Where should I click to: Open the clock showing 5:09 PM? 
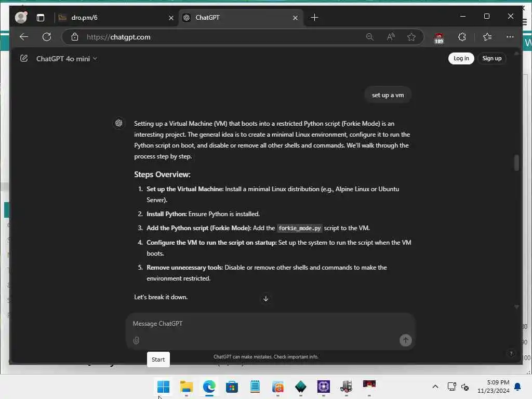click(x=494, y=387)
